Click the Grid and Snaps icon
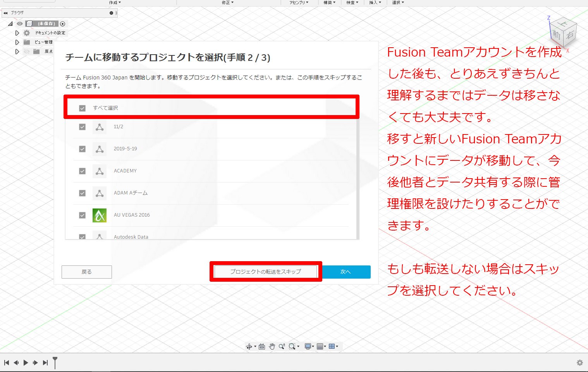The height and width of the screenshot is (372, 588). pos(320,346)
